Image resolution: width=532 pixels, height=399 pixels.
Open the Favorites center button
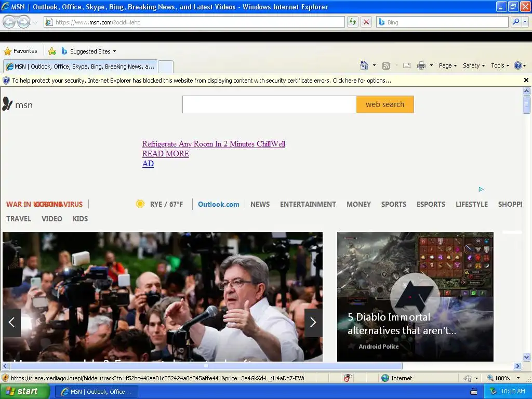click(20, 51)
